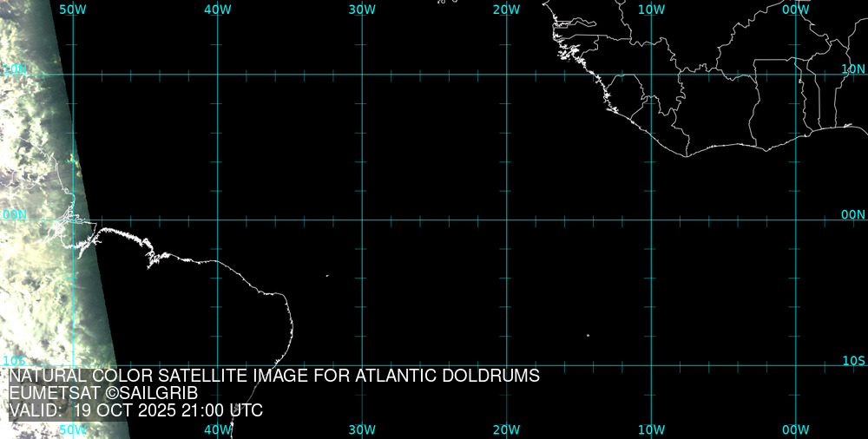Image resolution: width=868 pixels, height=439 pixels.
Task: Select the bottom 30W longitude label
Action: (362, 429)
